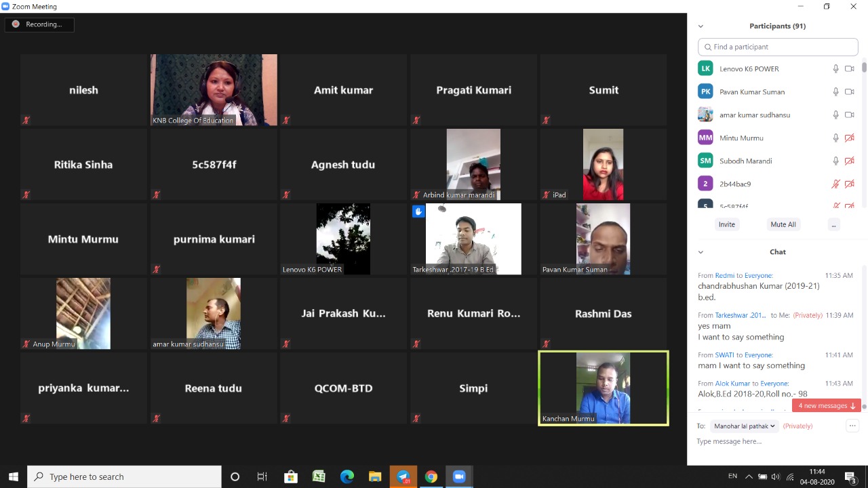Jump to the 4 new messages
This screenshot has width=868, height=488.
pyautogui.click(x=826, y=405)
